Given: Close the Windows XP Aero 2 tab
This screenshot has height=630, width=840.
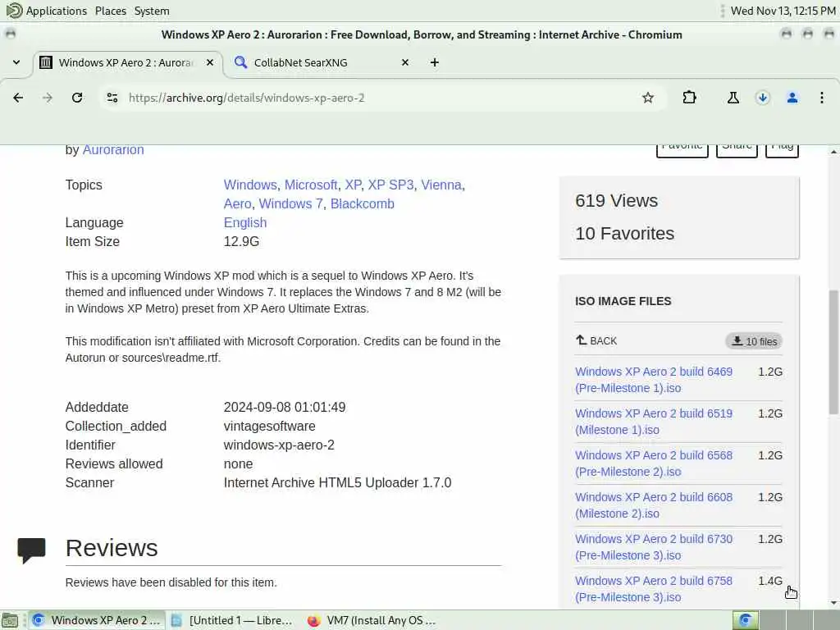Looking at the screenshot, I should [x=210, y=62].
